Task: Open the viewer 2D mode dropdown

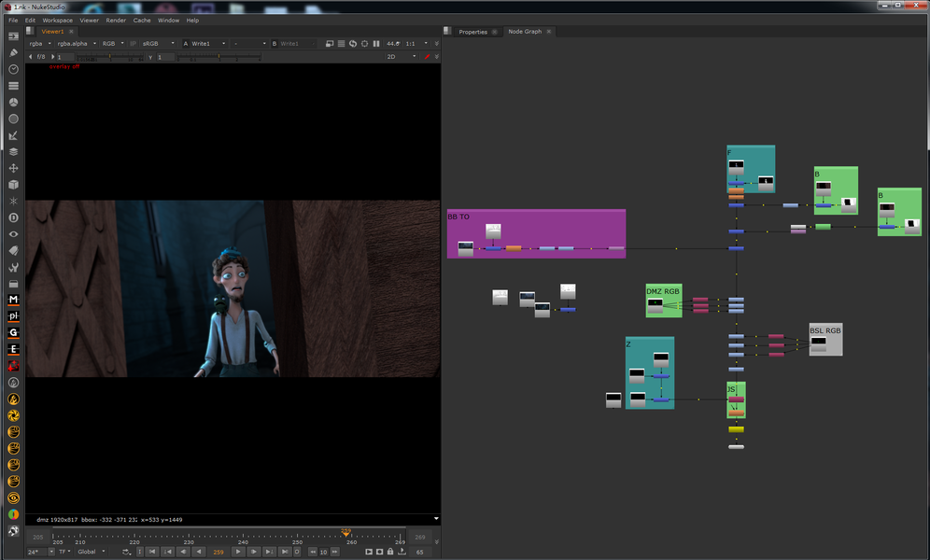Action: click(402, 57)
